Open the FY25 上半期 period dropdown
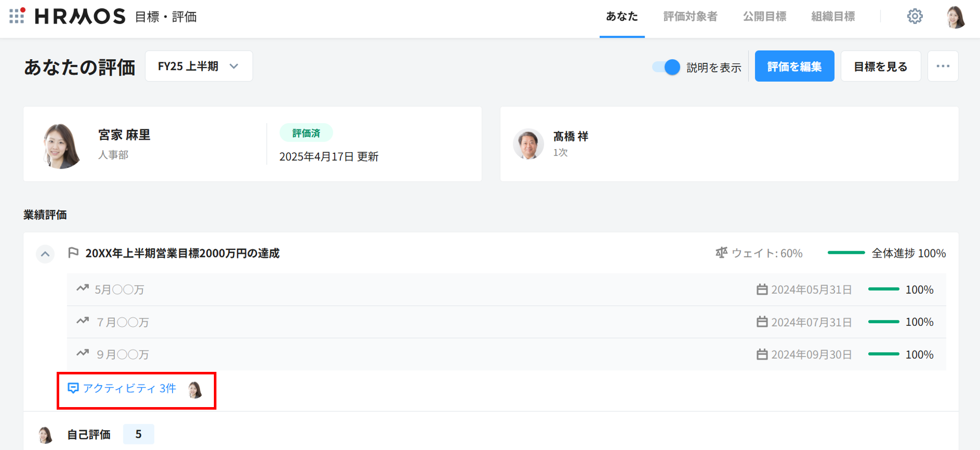 [199, 66]
